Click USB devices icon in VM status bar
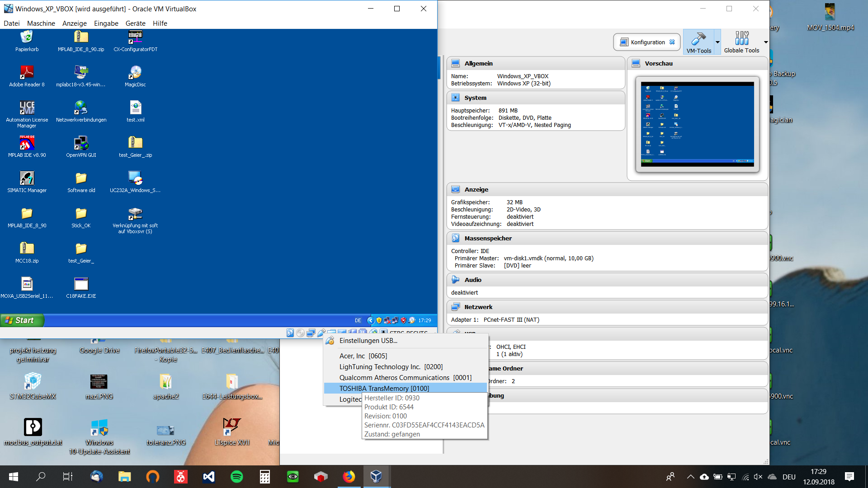Viewport: 868px width, 488px height. click(x=321, y=333)
